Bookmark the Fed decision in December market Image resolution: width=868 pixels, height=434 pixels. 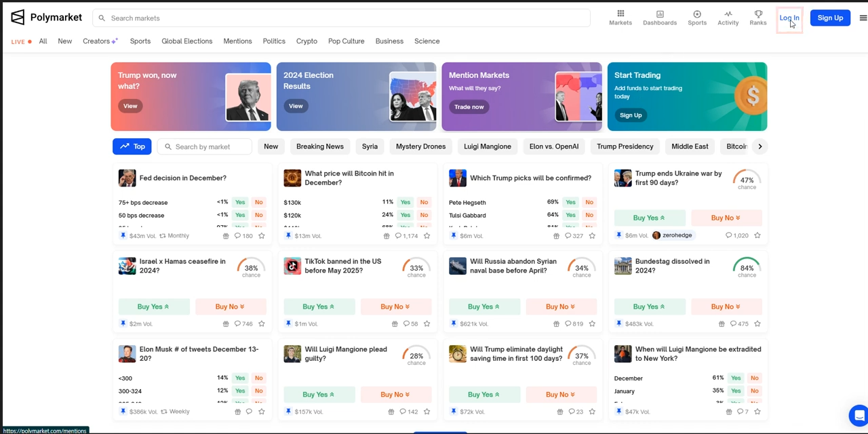point(262,236)
